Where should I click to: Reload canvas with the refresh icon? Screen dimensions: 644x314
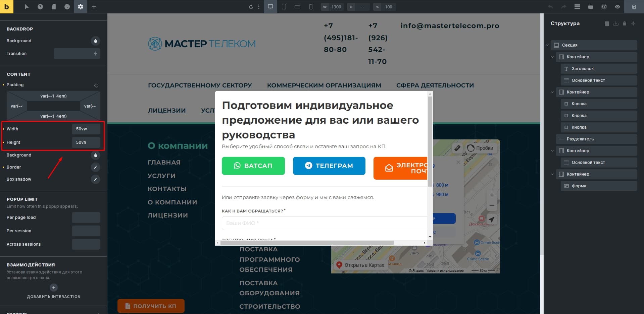(x=251, y=7)
